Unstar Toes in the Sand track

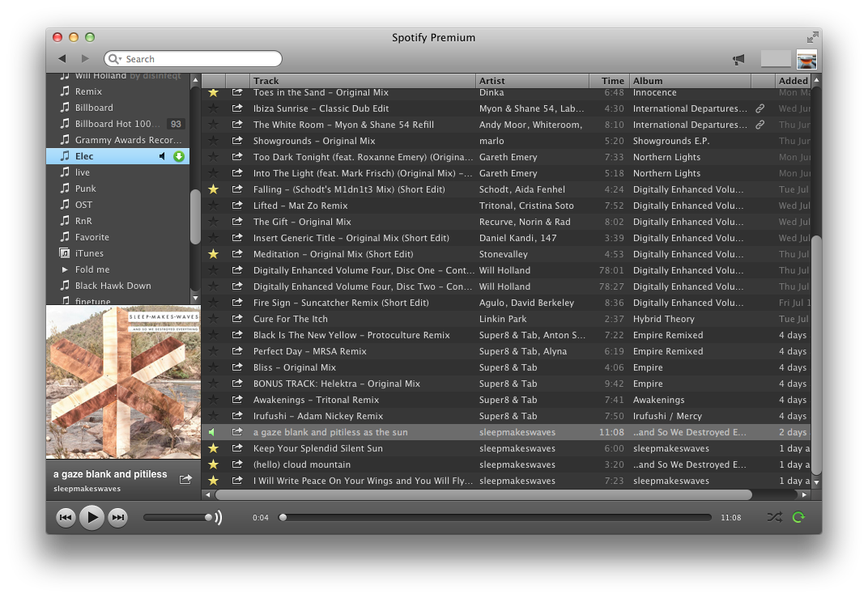[213, 92]
